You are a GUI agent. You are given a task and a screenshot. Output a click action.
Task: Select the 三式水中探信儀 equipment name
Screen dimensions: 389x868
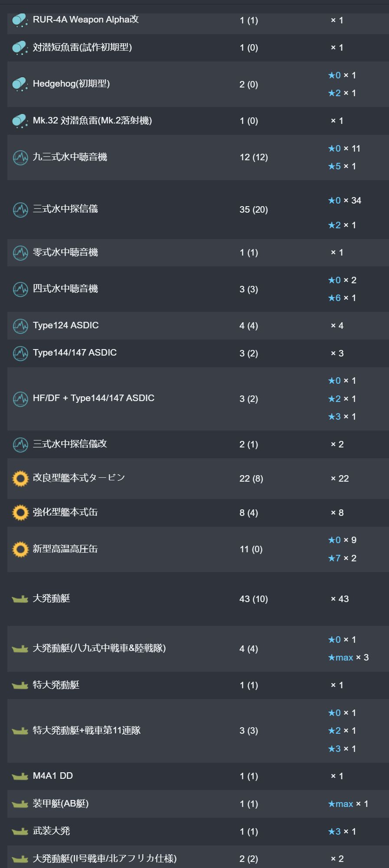pyautogui.click(x=65, y=209)
